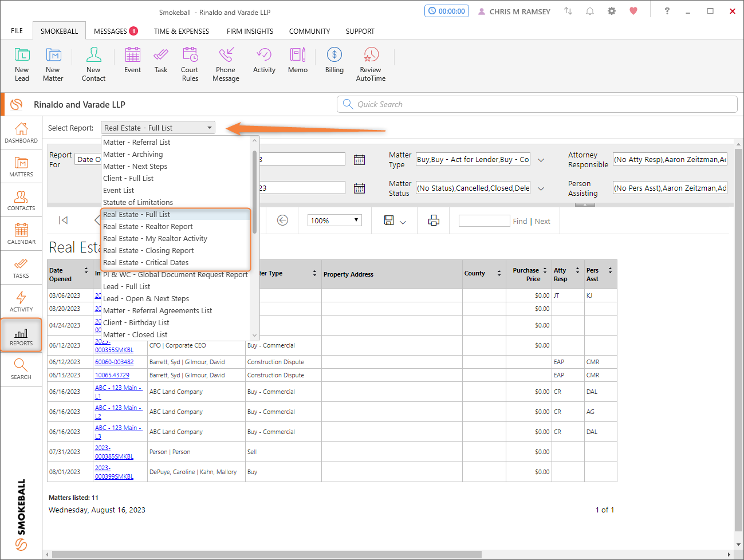Open help question mark
The image size is (744, 560).
[x=667, y=11]
